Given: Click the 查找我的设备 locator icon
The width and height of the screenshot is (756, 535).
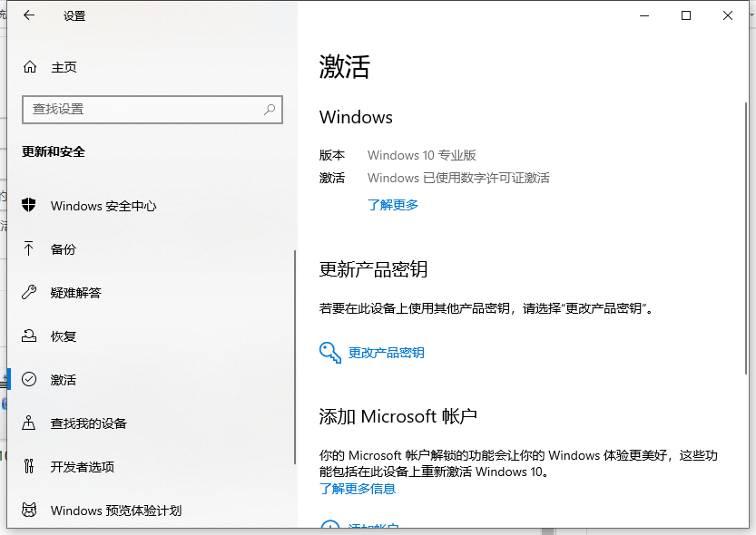Looking at the screenshot, I should tap(29, 423).
